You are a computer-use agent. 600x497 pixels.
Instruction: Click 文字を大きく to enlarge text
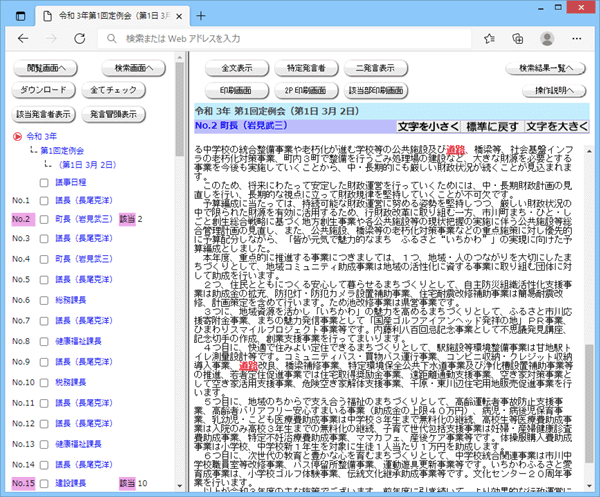557,127
